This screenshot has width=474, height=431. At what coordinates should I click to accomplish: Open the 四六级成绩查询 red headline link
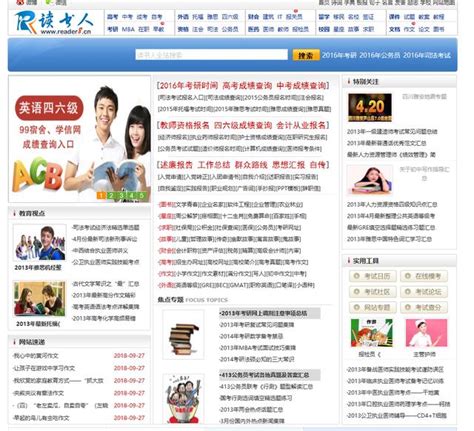pos(243,125)
